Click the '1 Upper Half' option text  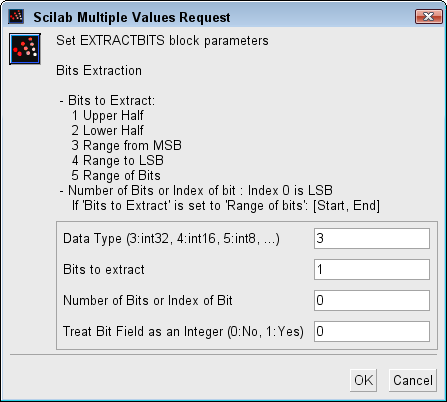(107, 115)
